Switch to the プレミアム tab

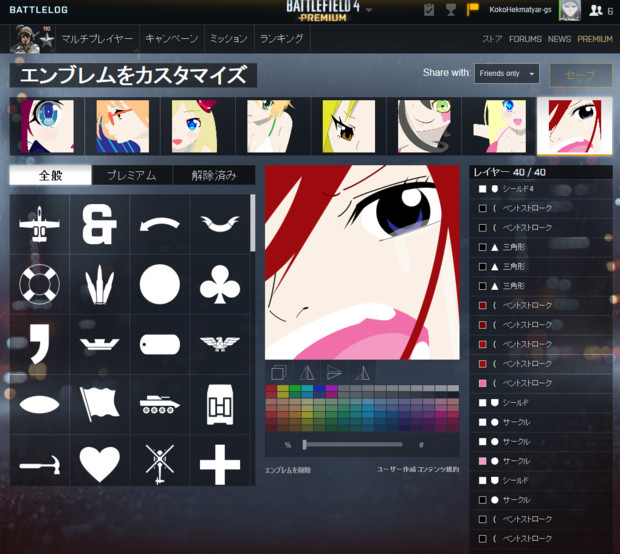(132, 175)
